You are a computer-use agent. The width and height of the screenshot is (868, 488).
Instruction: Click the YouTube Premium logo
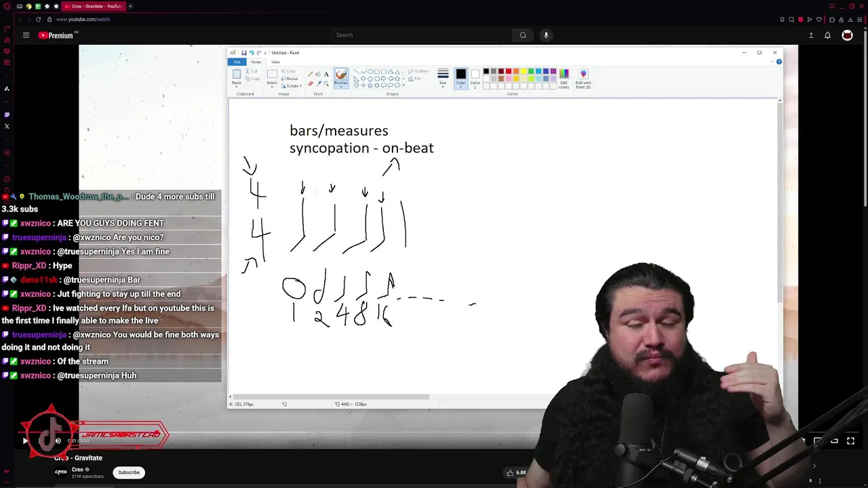tap(57, 35)
